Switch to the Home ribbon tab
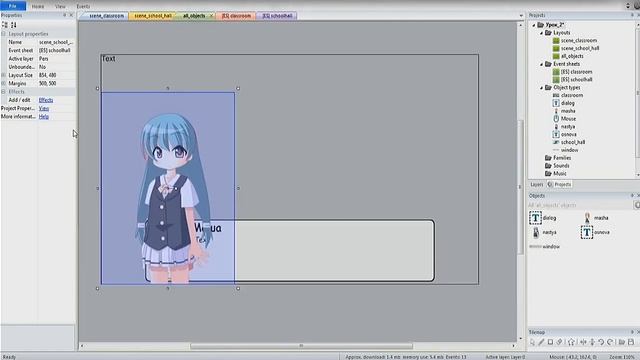This screenshot has height=360, width=640. [38, 7]
